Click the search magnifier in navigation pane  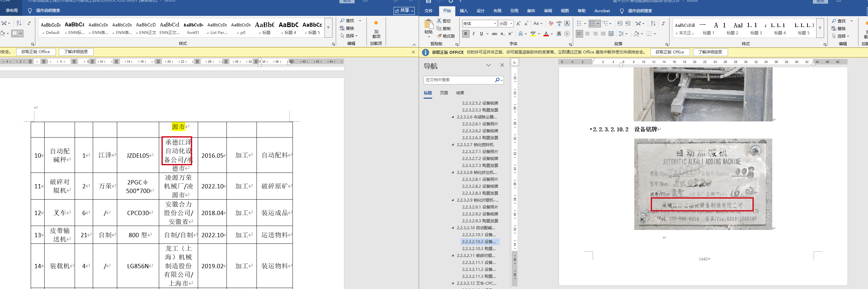497,80
